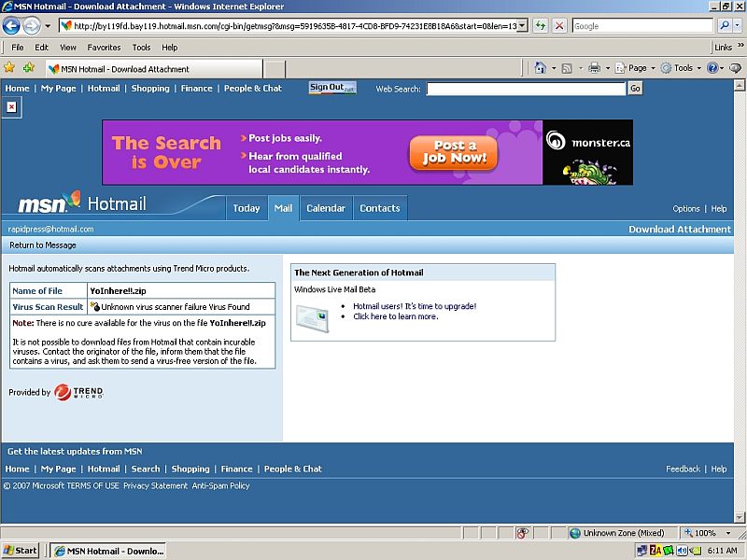Open the address bar URL dropdown

click(x=521, y=26)
